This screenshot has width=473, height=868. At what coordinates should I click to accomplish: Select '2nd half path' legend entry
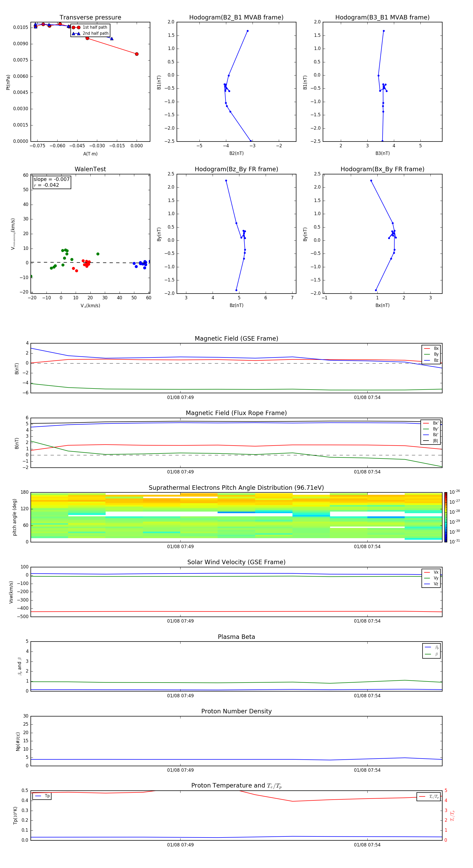[90, 33]
